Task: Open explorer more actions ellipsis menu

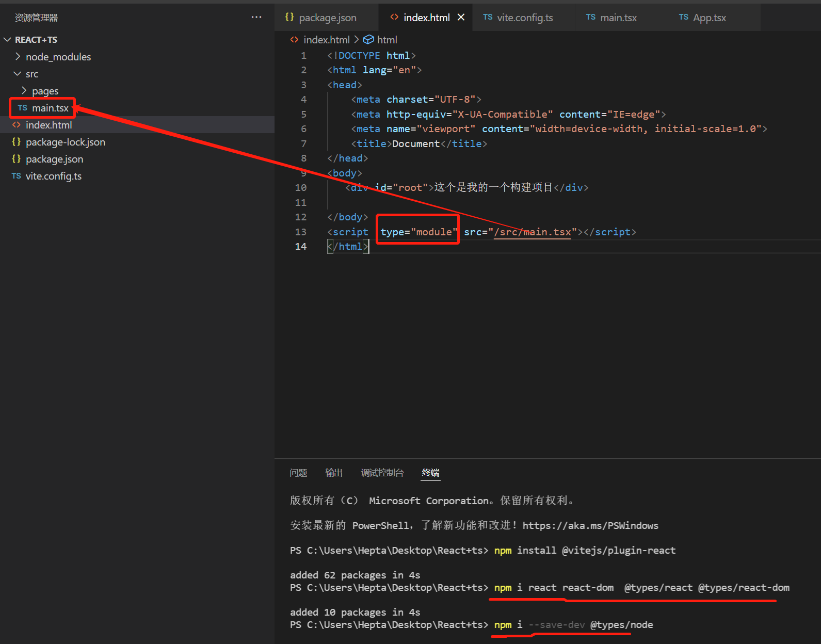Action: (256, 17)
